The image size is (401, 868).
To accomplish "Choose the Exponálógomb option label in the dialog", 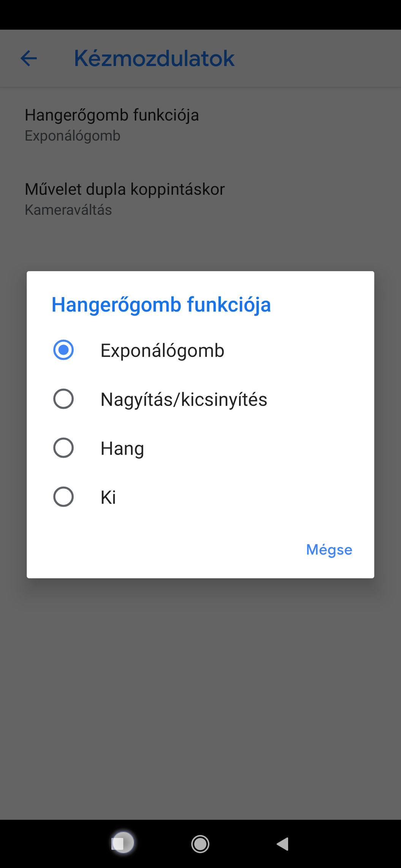I will pyautogui.click(x=162, y=350).
